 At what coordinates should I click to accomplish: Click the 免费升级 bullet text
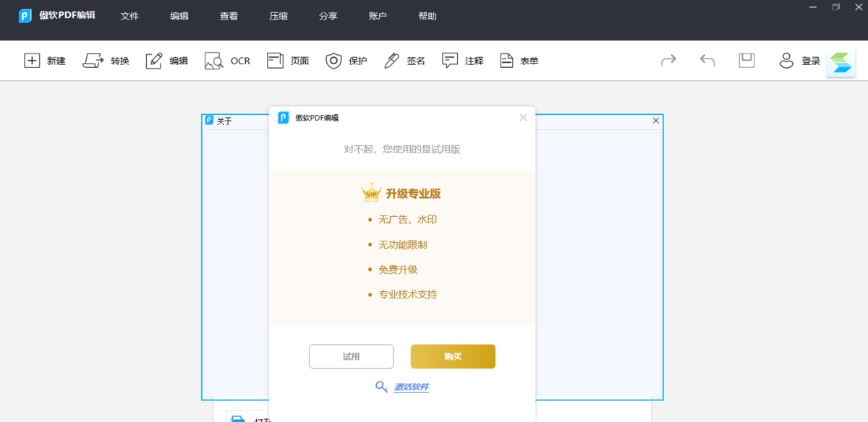click(x=398, y=270)
